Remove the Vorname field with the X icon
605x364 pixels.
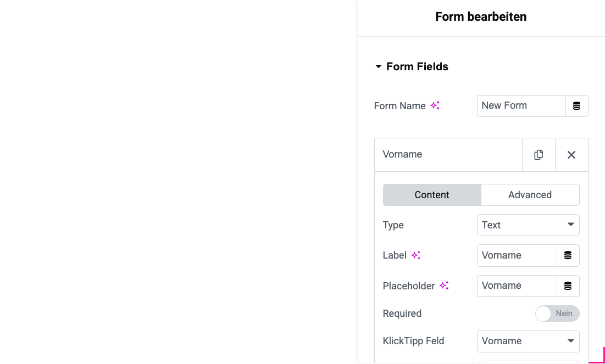click(x=571, y=154)
